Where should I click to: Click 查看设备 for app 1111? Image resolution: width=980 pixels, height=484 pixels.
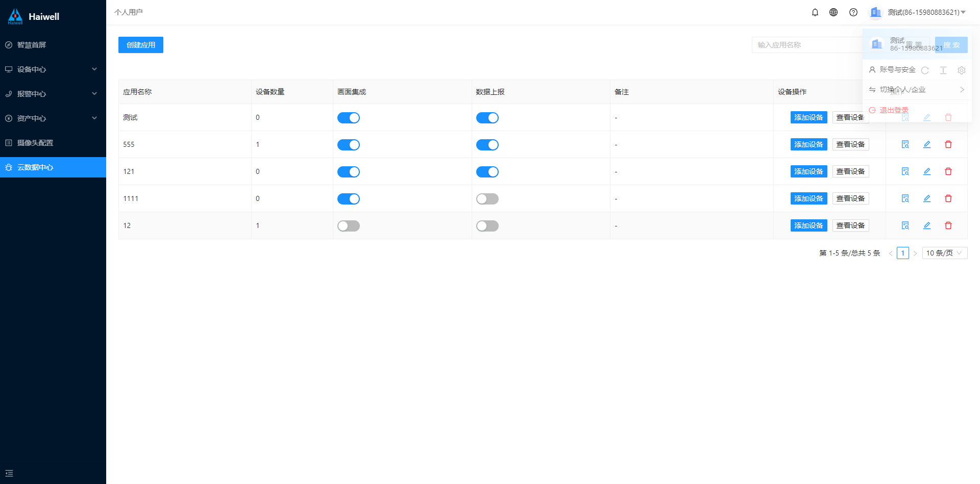[851, 198]
